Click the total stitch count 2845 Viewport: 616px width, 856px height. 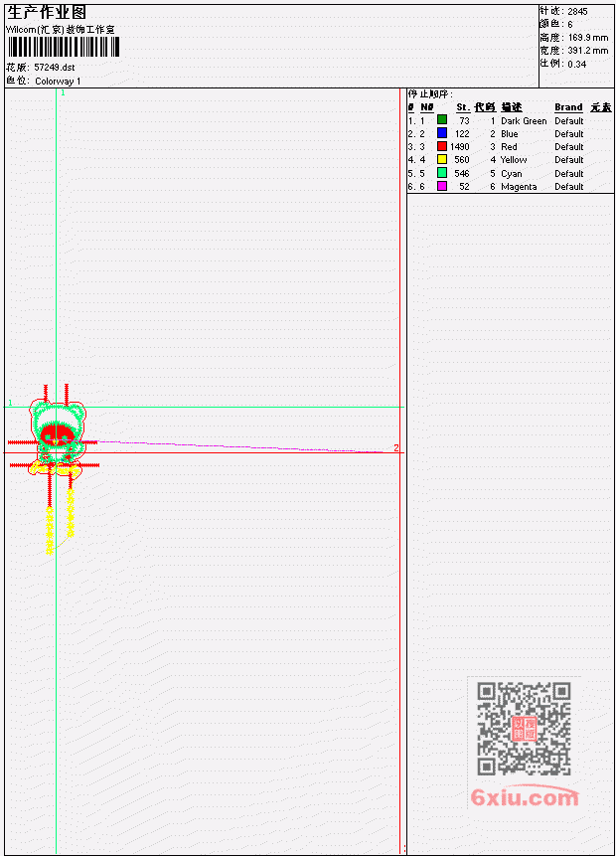577,12
